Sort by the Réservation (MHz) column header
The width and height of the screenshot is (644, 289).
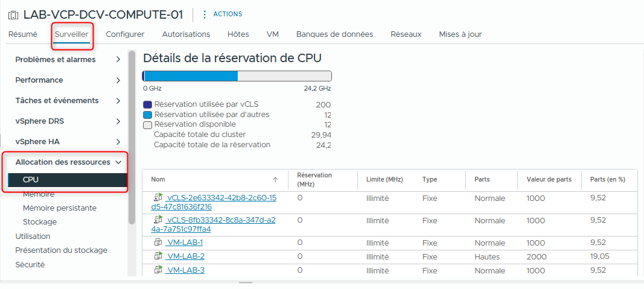tap(314, 179)
